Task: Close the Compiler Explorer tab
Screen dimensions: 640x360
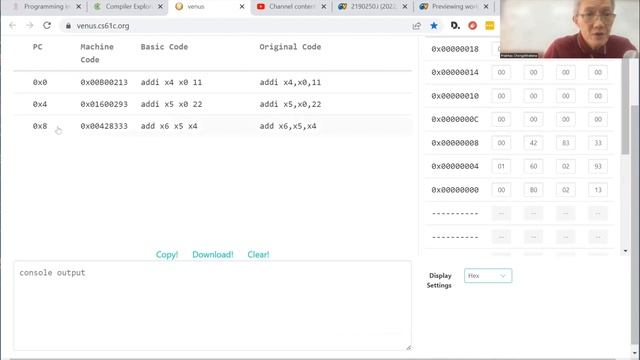Action: coord(160,7)
